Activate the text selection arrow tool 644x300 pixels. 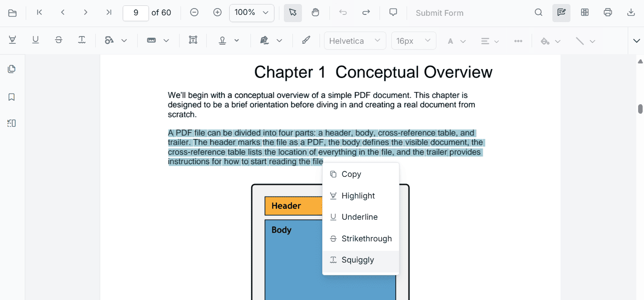coord(292,13)
